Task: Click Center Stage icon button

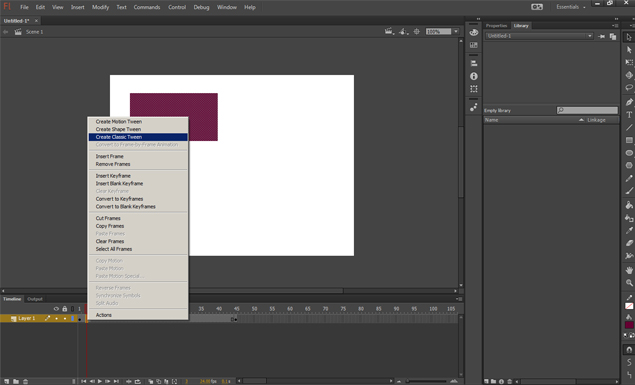Action: [x=416, y=32]
